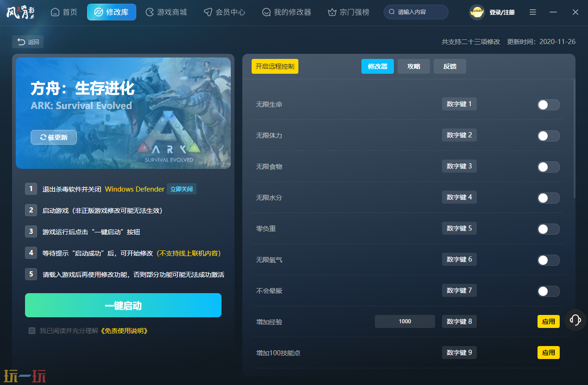Click hotkey button 数字键 5
588x385 pixels.
tap(459, 228)
